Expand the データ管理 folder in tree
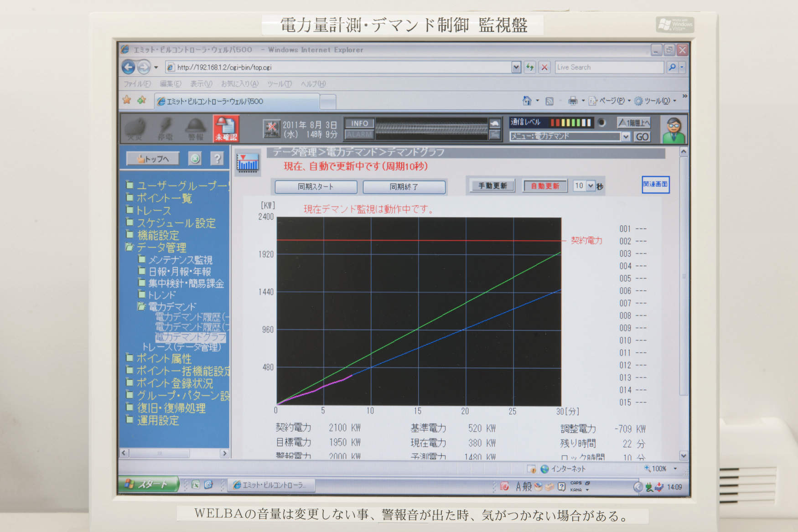 point(130,248)
